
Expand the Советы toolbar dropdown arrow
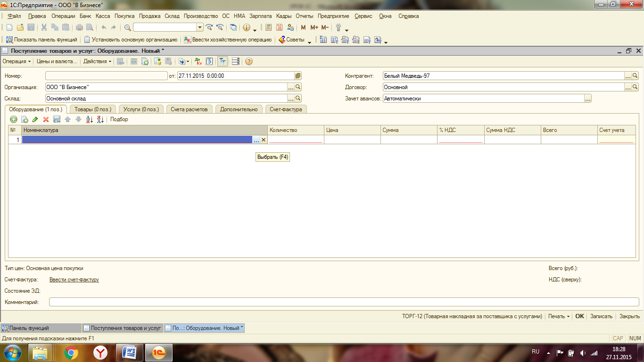point(310,41)
